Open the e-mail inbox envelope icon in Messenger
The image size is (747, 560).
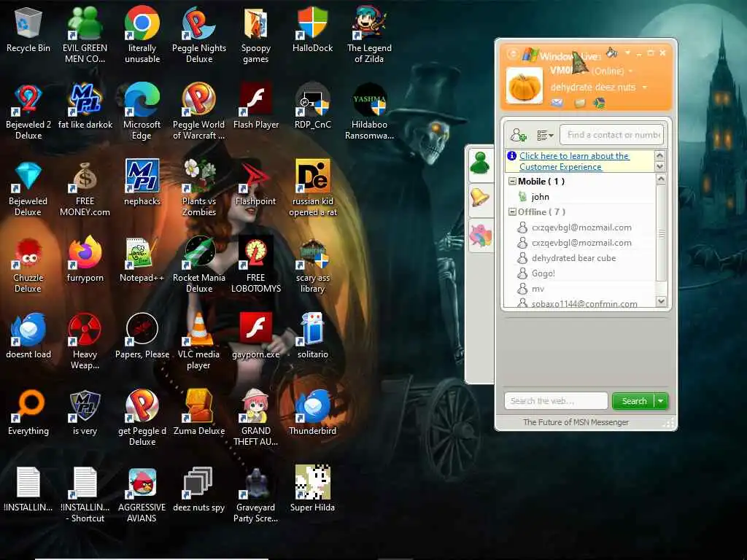tap(557, 103)
